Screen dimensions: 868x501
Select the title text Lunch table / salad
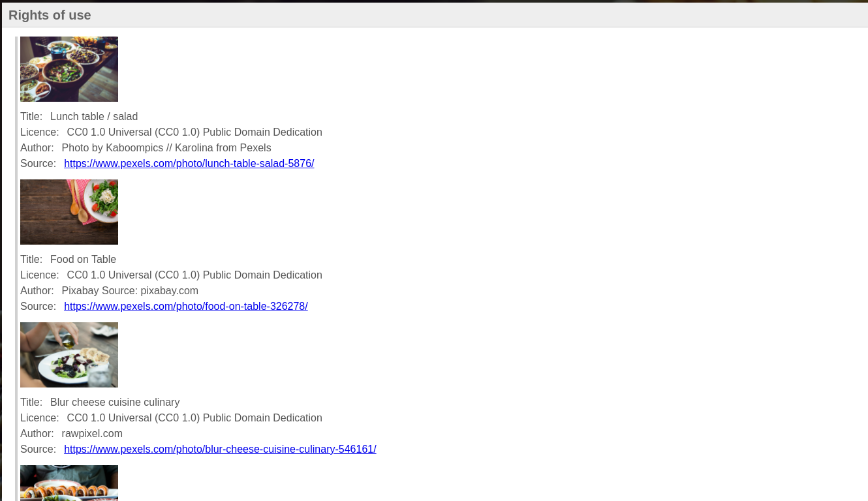coord(94,116)
